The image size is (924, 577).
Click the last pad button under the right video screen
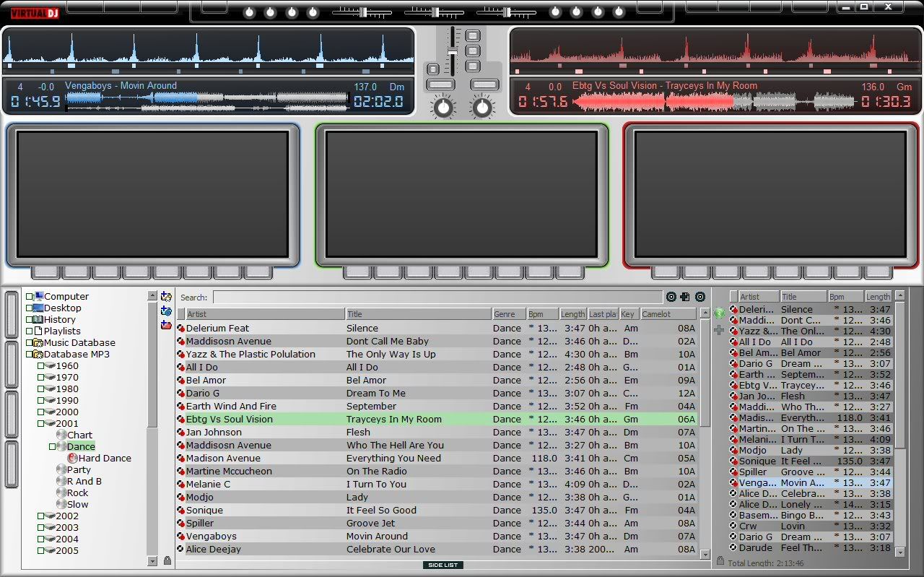(x=879, y=272)
